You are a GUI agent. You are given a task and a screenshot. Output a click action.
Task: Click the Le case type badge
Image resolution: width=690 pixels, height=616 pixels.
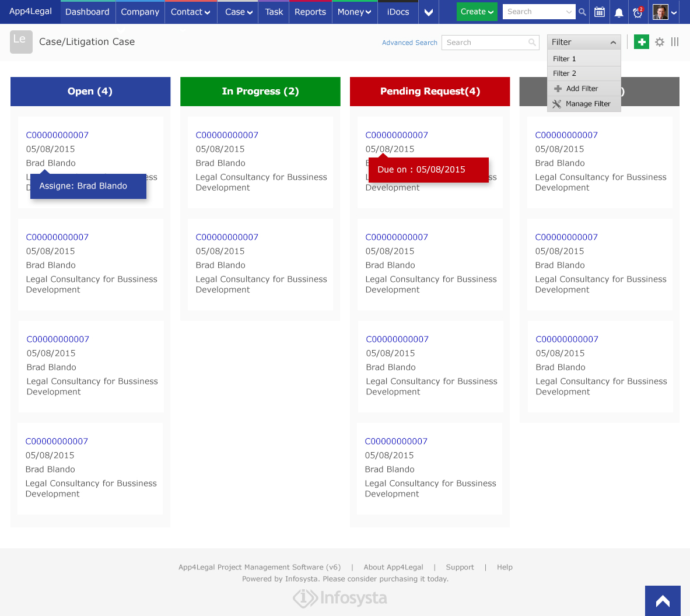tap(21, 42)
